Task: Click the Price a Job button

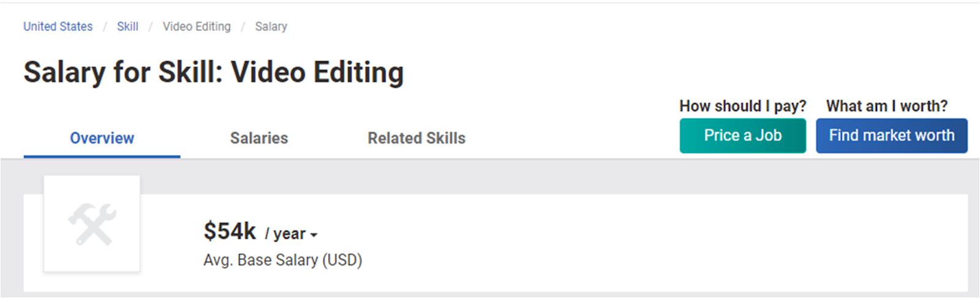Action: click(742, 136)
